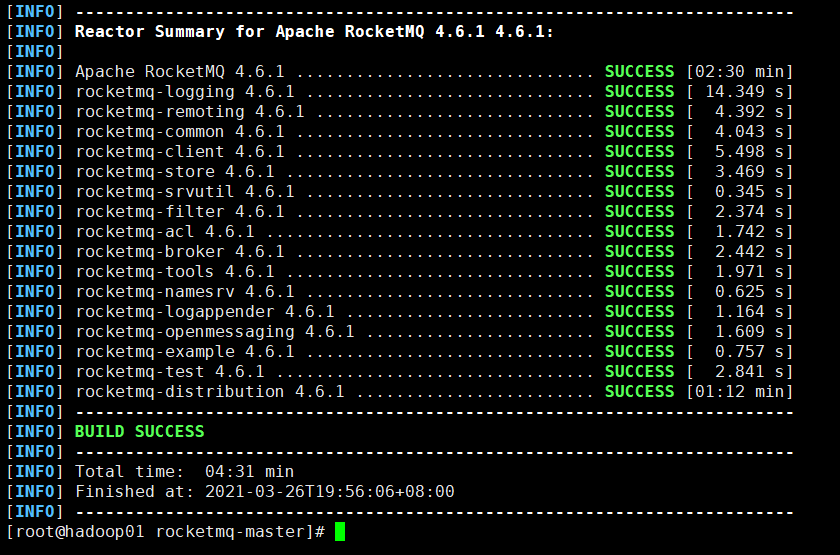Click the 'rocketmq-remoting 4.6.1' text
This screenshot has height=555, width=840.
[190, 111]
